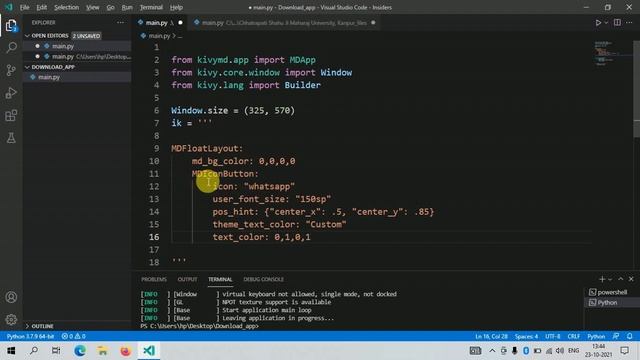This screenshot has height=360, width=640.
Task: Select Python 3.7.9 64-bit interpreter
Action: click(30, 336)
